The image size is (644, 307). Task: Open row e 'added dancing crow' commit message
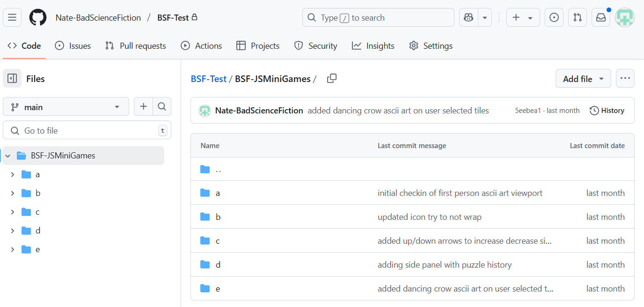click(x=466, y=289)
